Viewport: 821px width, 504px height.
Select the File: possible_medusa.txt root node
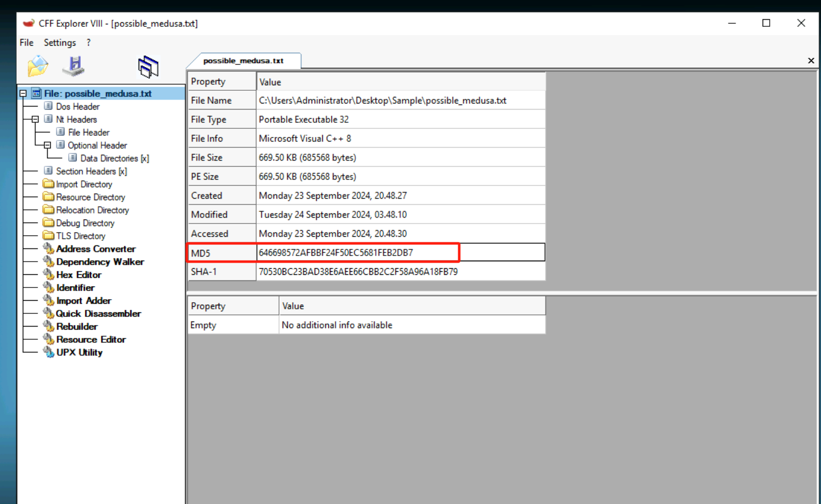coord(97,93)
